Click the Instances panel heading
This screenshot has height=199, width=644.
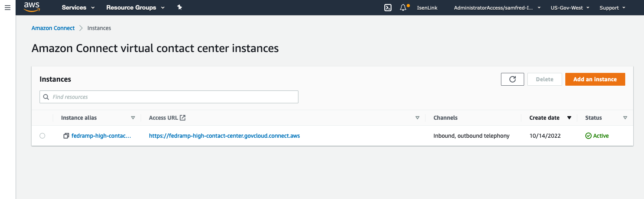[55, 79]
